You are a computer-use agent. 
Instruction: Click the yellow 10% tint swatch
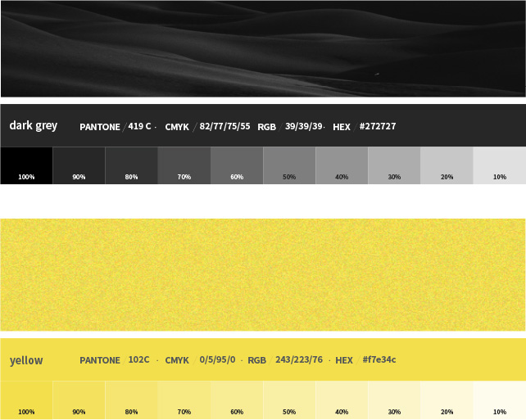tap(499, 400)
